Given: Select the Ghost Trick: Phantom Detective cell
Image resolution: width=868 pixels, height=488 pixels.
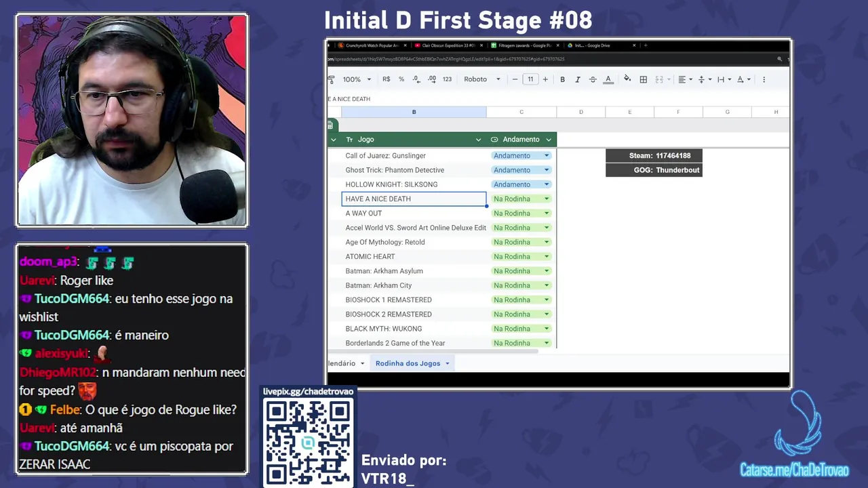Looking at the screenshot, I should 414,170.
